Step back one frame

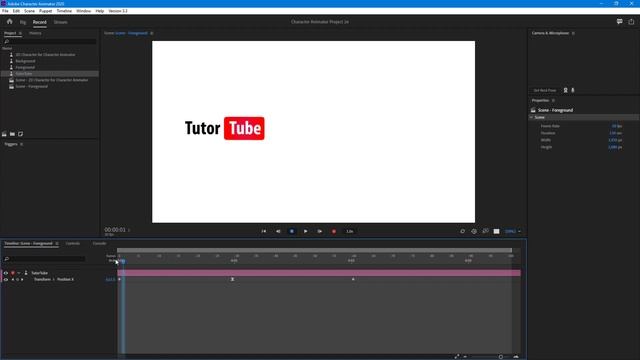(278, 231)
